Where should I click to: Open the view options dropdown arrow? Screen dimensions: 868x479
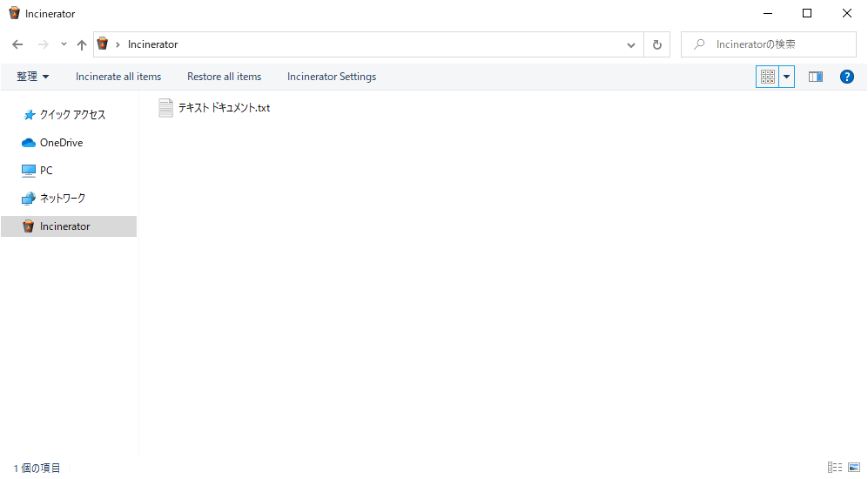point(787,77)
